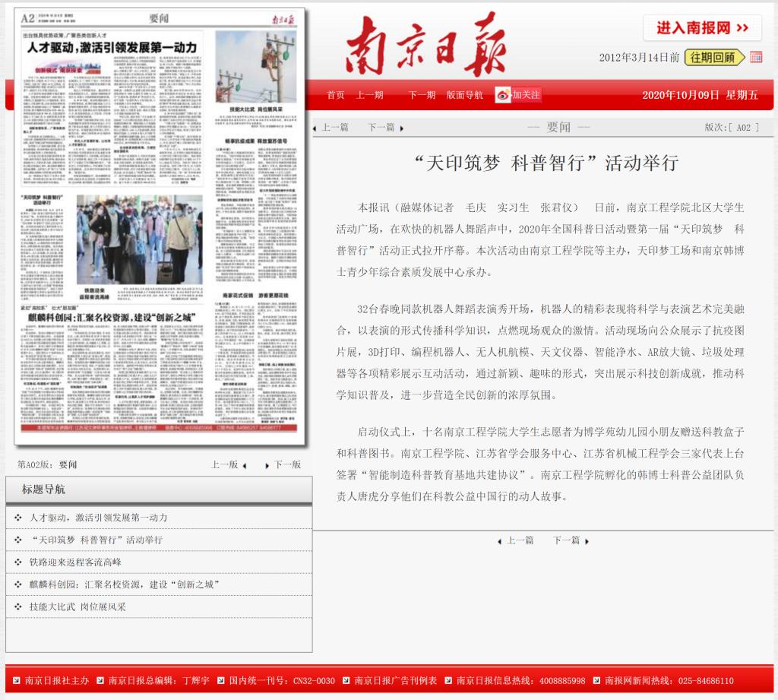Click the arrow icon beside 下一版
The width and height of the screenshot is (778, 700).
pos(267,465)
